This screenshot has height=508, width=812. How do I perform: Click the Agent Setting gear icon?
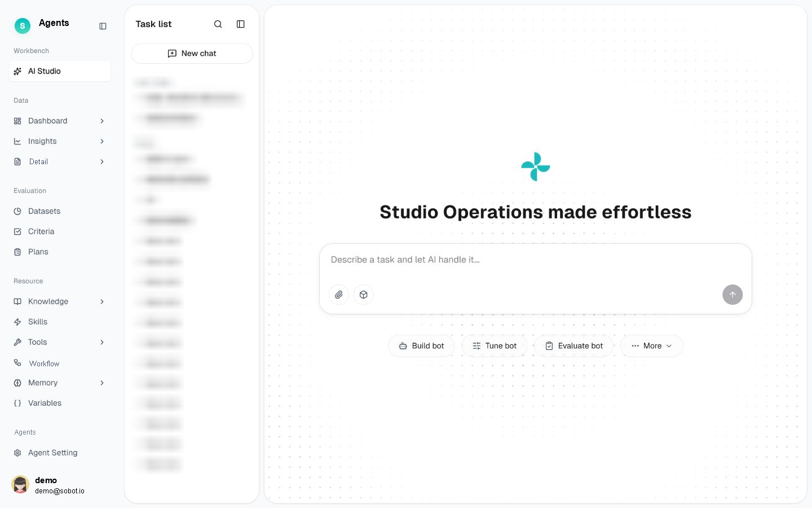[17, 453]
